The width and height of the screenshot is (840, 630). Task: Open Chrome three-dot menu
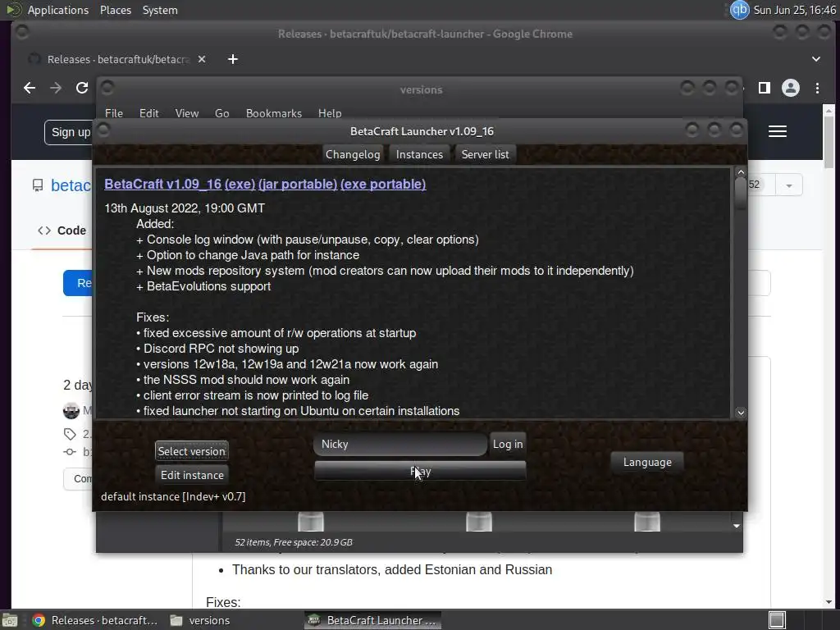(x=817, y=88)
